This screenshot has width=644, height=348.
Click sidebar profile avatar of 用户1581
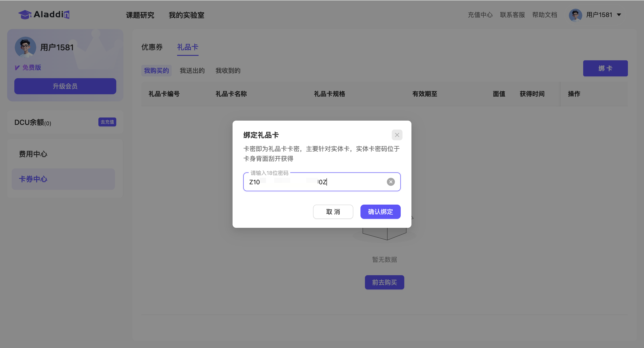(25, 47)
